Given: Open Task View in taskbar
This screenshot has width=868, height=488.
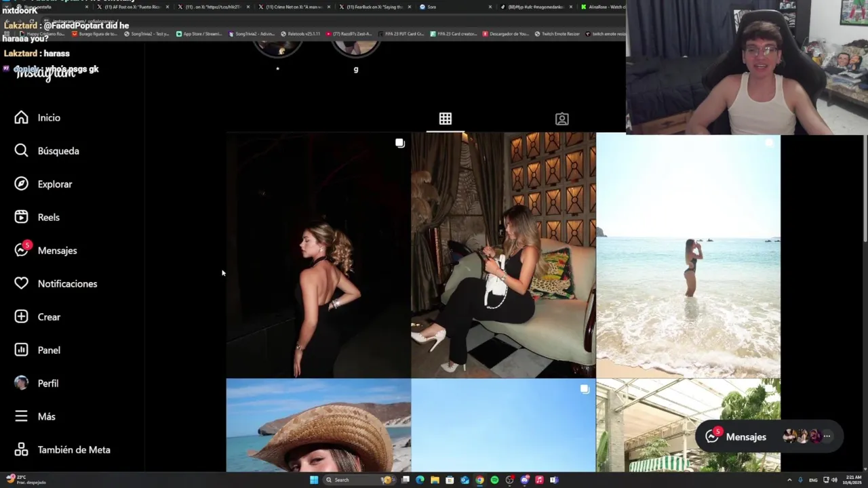Looking at the screenshot, I should point(406,480).
